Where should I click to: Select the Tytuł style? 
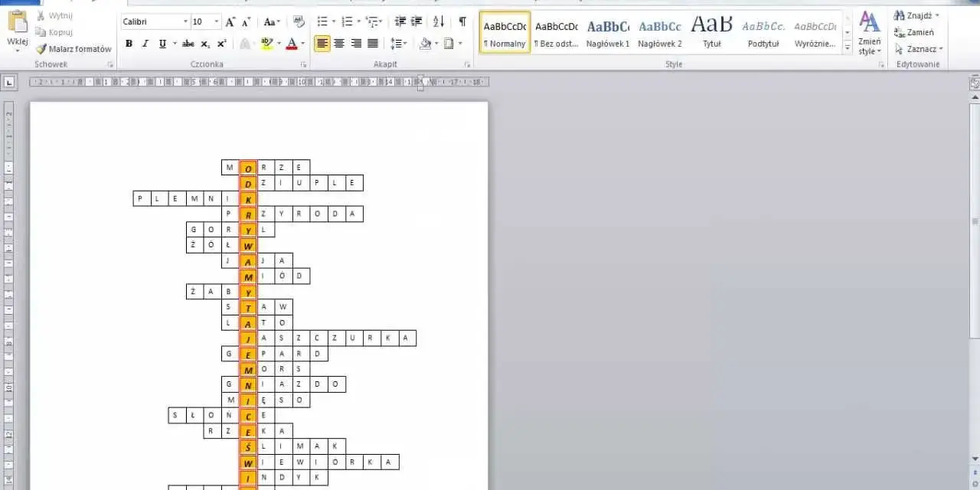coord(712,32)
